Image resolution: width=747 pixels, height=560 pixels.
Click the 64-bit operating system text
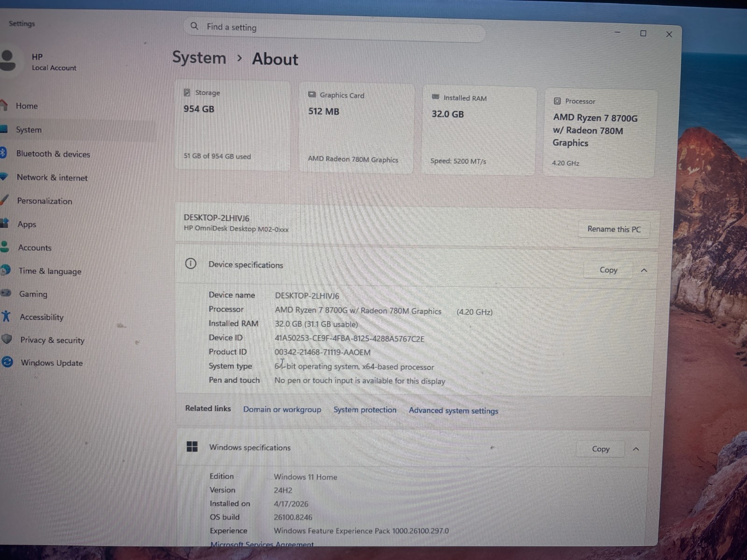tap(354, 366)
